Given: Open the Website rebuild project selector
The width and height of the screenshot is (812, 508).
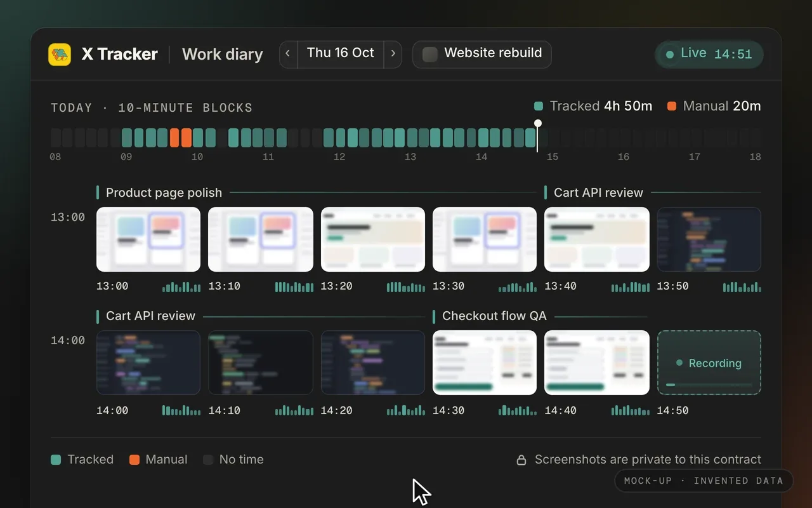Looking at the screenshot, I should pos(482,54).
